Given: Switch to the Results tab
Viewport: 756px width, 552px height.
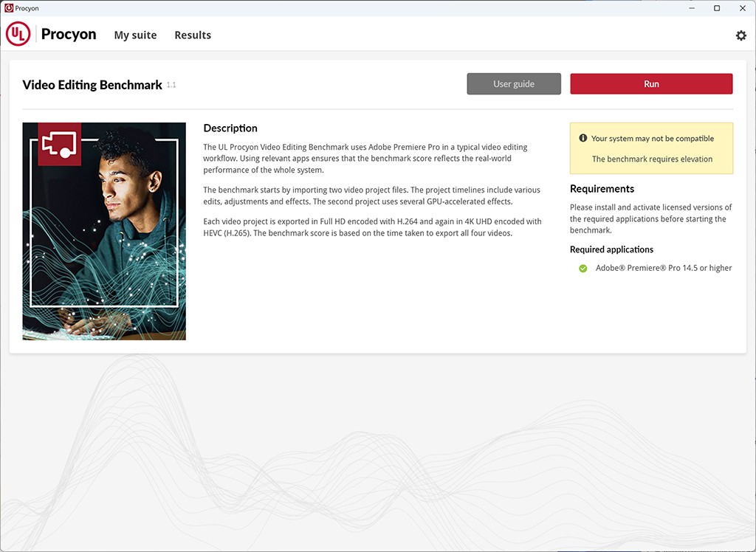Looking at the screenshot, I should point(193,35).
